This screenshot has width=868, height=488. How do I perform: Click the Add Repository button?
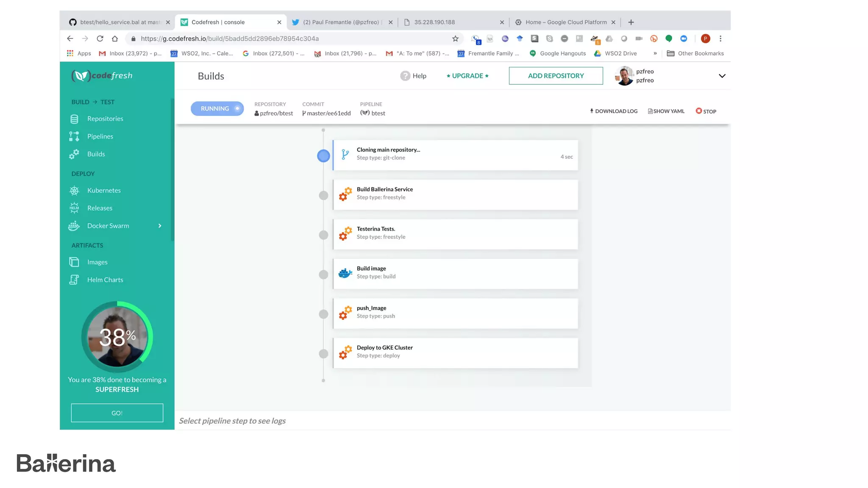click(x=556, y=76)
